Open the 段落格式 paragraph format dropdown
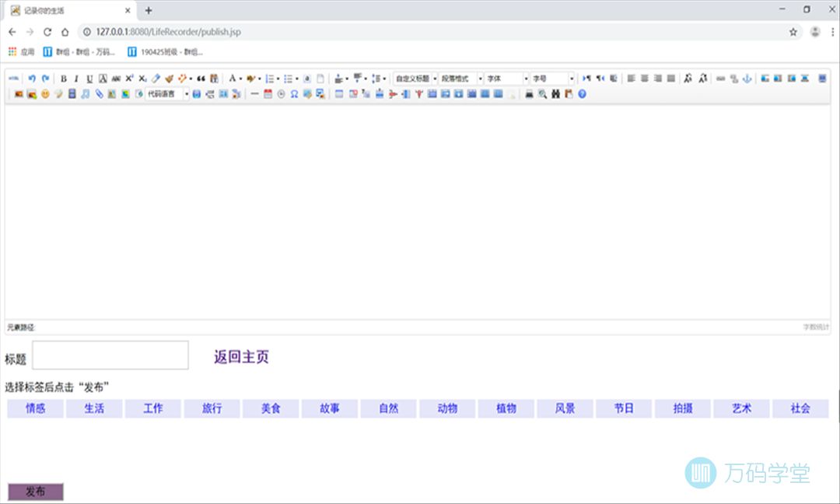Image resolution: width=840 pixels, height=504 pixels. click(x=460, y=79)
